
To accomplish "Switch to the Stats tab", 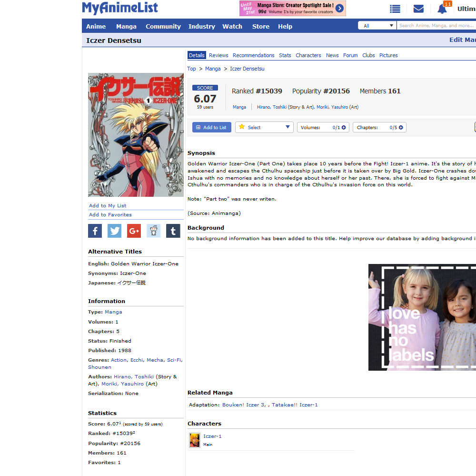I will [x=285, y=55].
